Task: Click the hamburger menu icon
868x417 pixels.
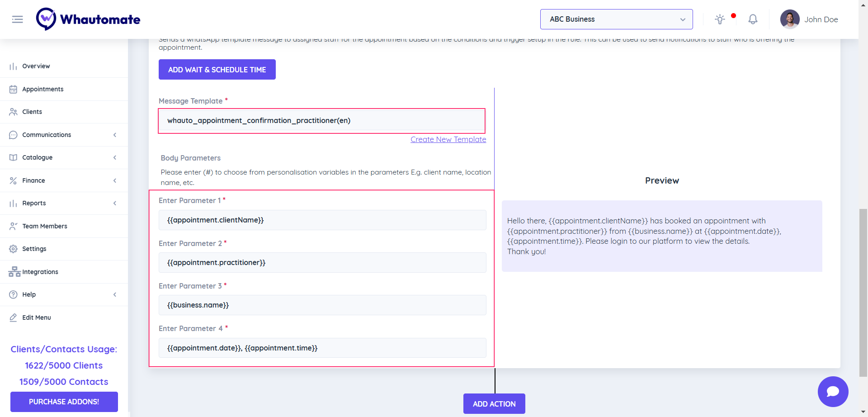Action: click(x=17, y=19)
